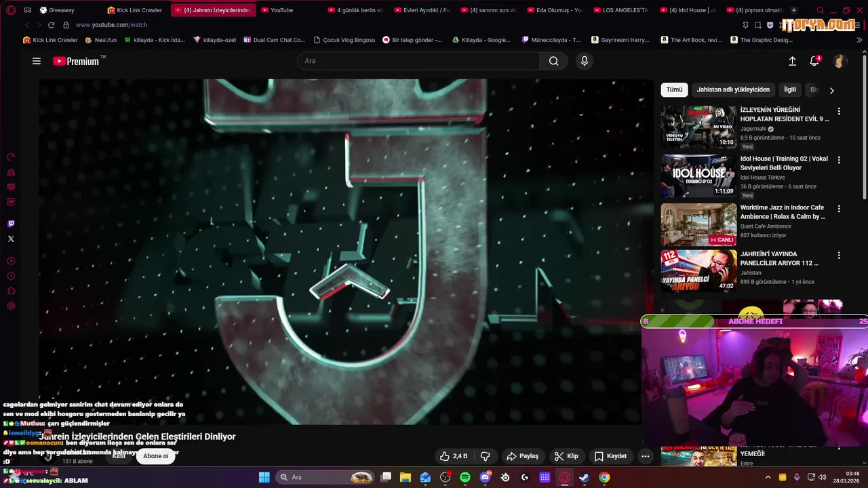Switch to LOS ANGELES'TA browser tab
This screenshot has width=868, height=488.
(x=620, y=10)
